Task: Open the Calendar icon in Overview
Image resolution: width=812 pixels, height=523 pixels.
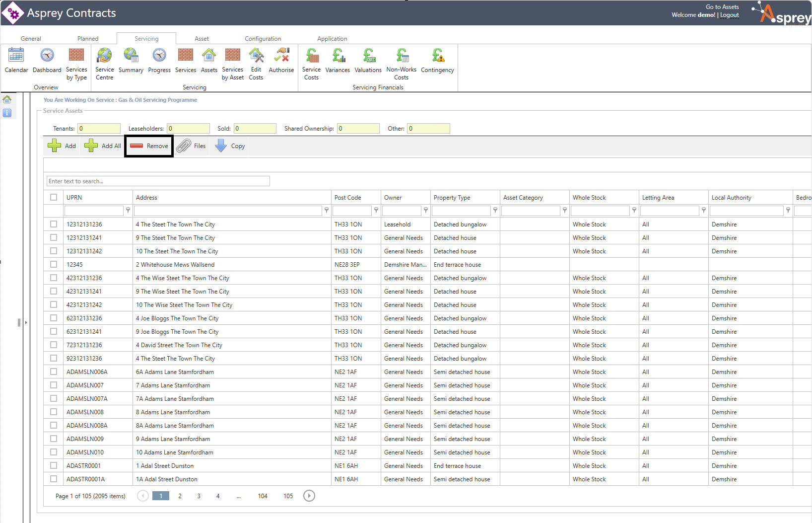Action: [16, 56]
